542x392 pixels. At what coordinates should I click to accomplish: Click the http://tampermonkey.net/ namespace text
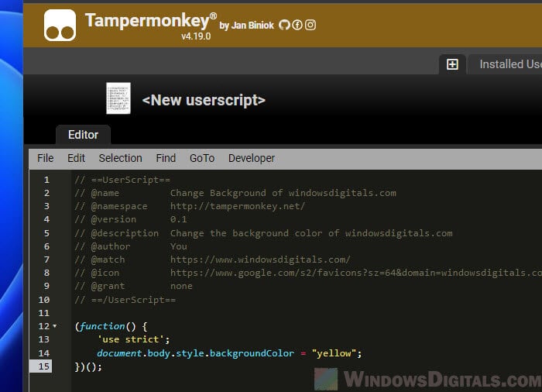[238, 206]
